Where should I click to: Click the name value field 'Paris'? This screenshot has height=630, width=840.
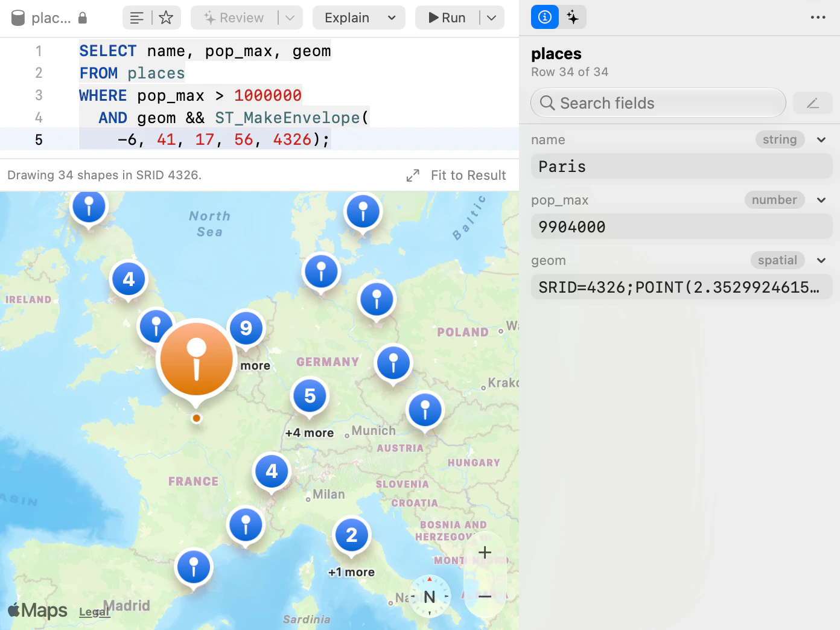click(682, 167)
